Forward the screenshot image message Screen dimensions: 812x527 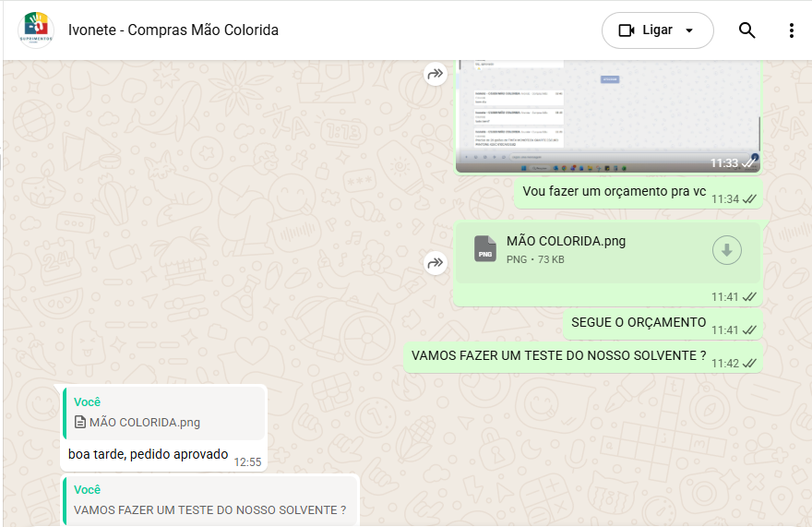(436, 75)
